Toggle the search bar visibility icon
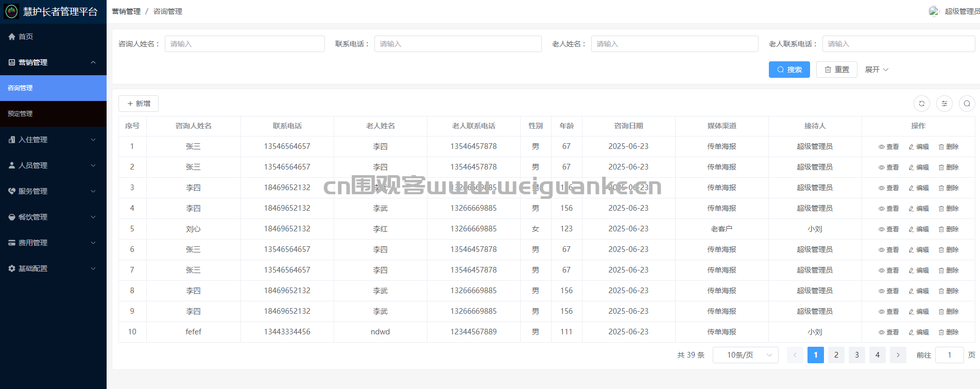The width and height of the screenshot is (980, 389). 967,104
